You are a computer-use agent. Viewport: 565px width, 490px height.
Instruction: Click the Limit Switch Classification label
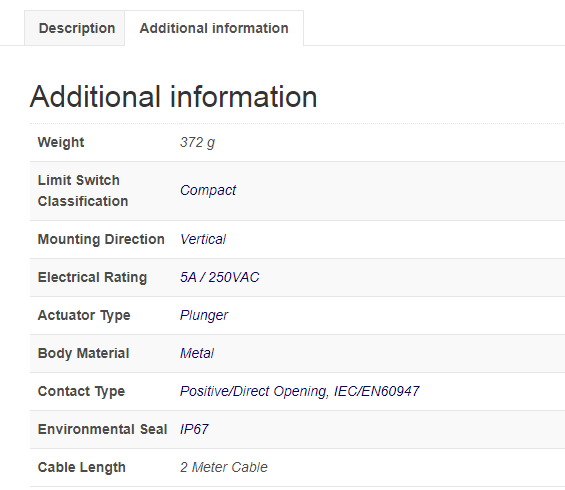coord(83,191)
